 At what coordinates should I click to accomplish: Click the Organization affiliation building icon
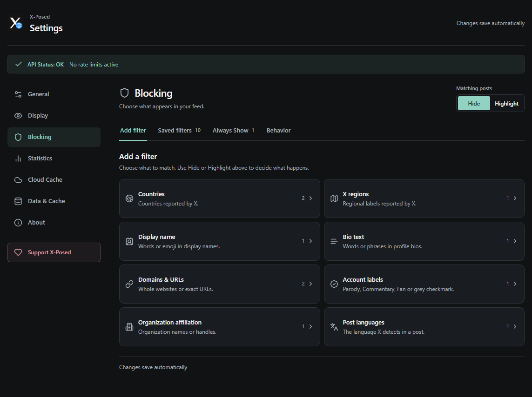coord(129,326)
